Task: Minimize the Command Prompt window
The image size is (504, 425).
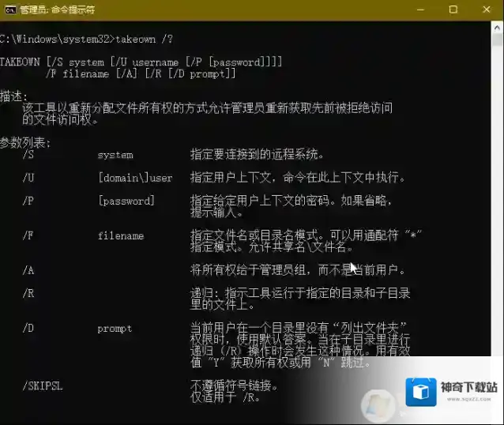Action: tap(418, 9)
